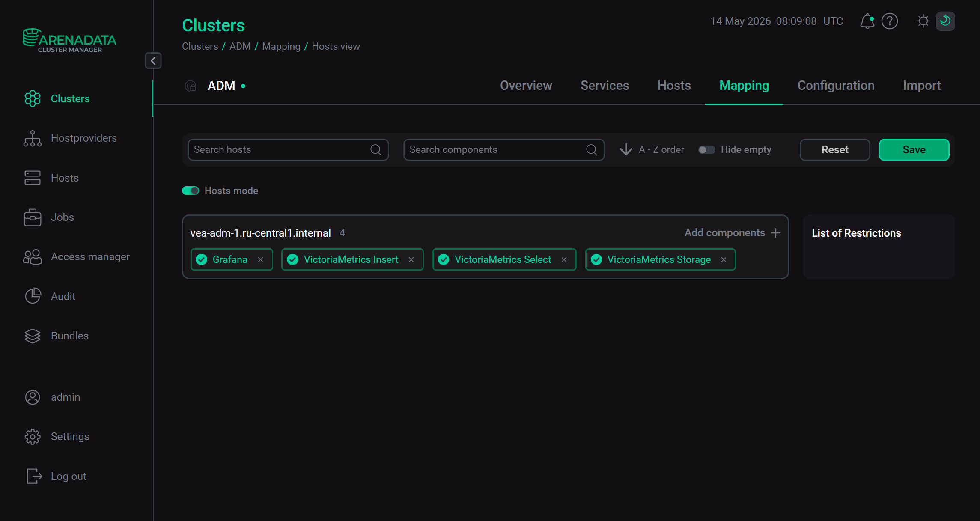Remove the Grafana component
The height and width of the screenshot is (521, 980).
pos(261,260)
